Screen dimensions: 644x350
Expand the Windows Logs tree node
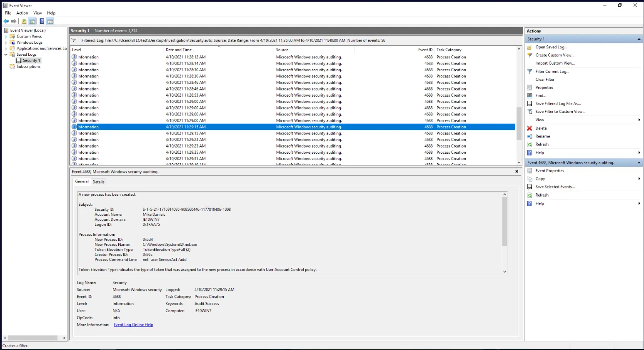tap(6, 42)
